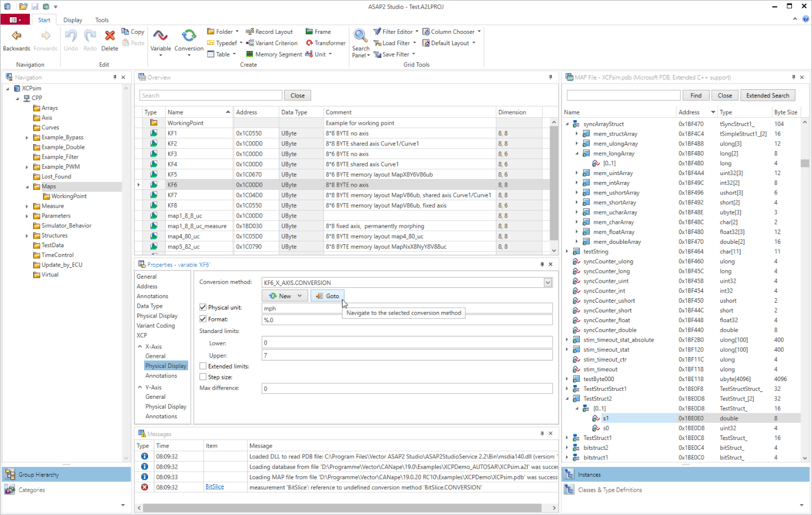Click the Messages horizontal scrollbar
The image size is (812, 515).
point(342,508)
